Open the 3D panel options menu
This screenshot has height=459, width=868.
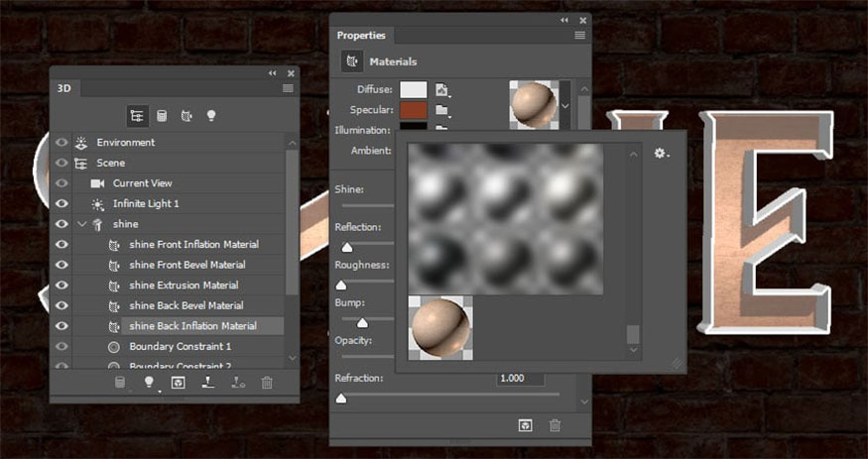point(288,88)
